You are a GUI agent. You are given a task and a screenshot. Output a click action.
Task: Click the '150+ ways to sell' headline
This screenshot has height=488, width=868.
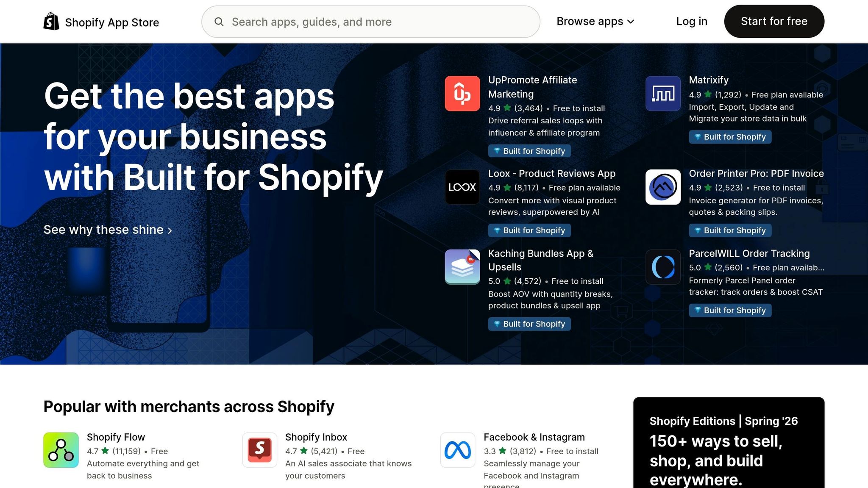[716, 460]
